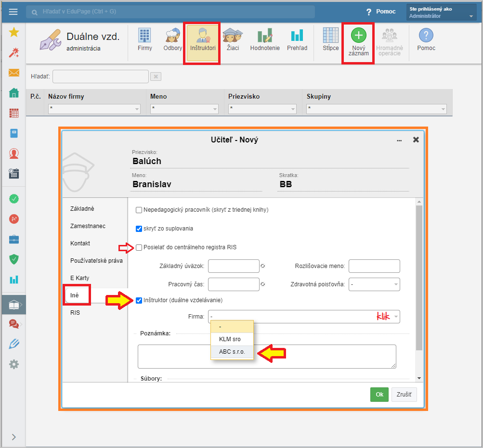This screenshot has height=448, width=483.
Task: Select the Iné tab
Action: [75, 295]
